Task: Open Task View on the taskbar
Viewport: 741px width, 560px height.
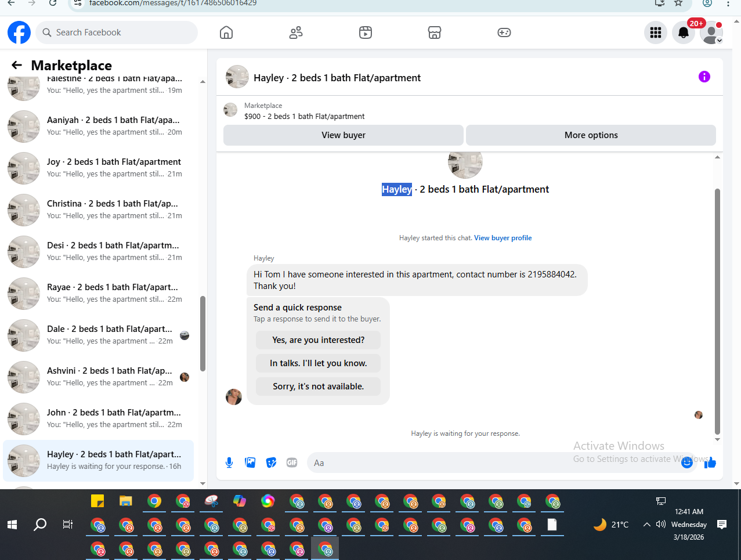Action: (x=68, y=525)
